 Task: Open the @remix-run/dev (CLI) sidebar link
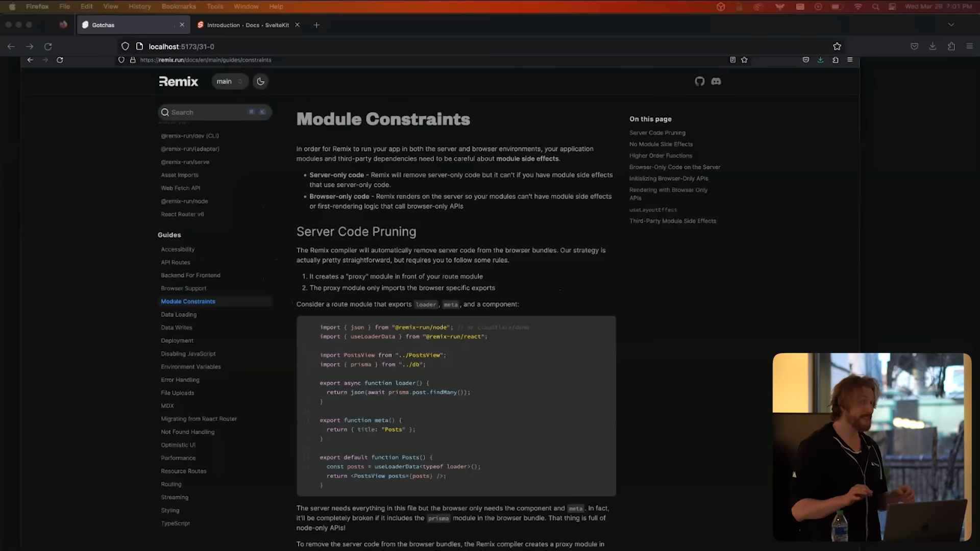(x=190, y=136)
